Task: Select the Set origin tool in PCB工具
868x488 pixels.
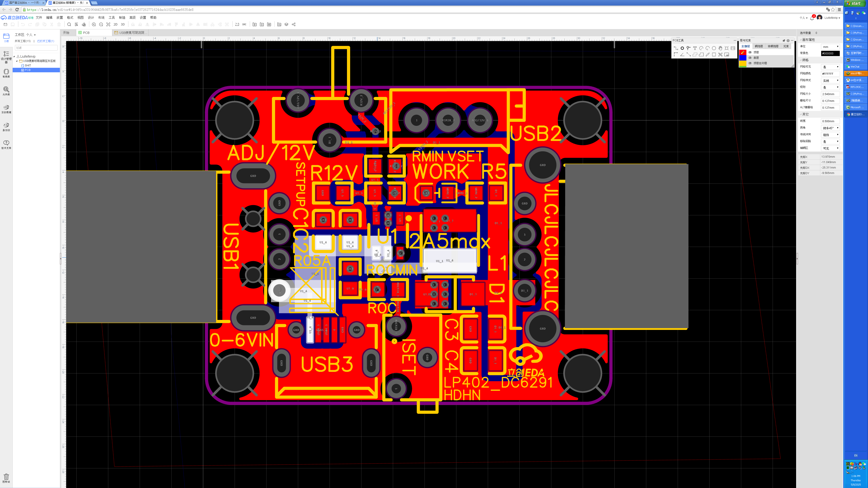Action: tap(676, 54)
